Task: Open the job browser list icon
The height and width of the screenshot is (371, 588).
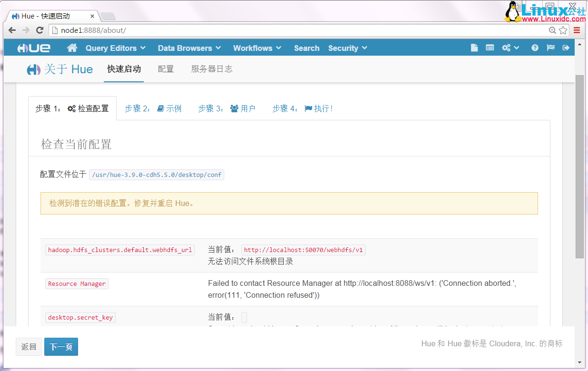Action: [x=489, y=48]
